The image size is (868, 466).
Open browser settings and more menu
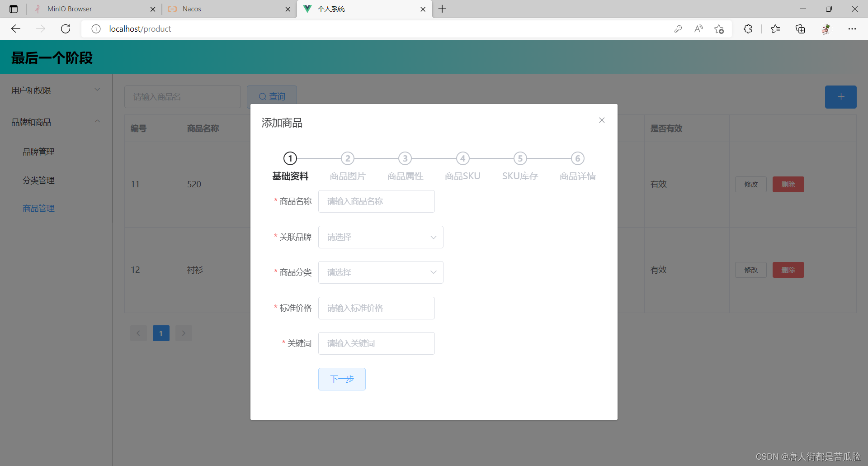pos(852,29)
